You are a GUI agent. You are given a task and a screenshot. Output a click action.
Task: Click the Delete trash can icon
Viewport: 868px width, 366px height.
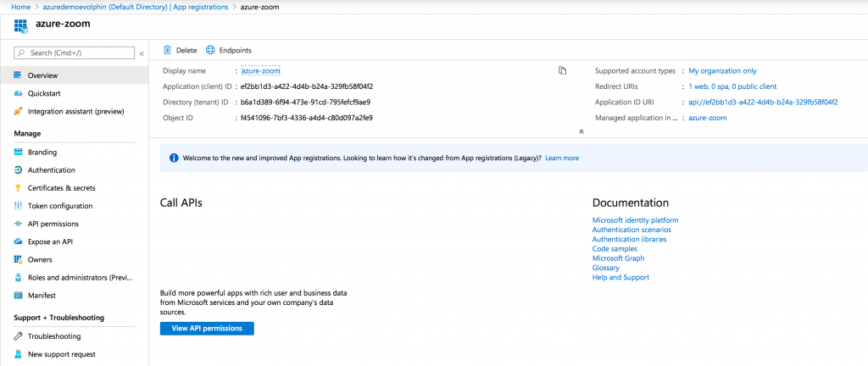click(167, 50)
